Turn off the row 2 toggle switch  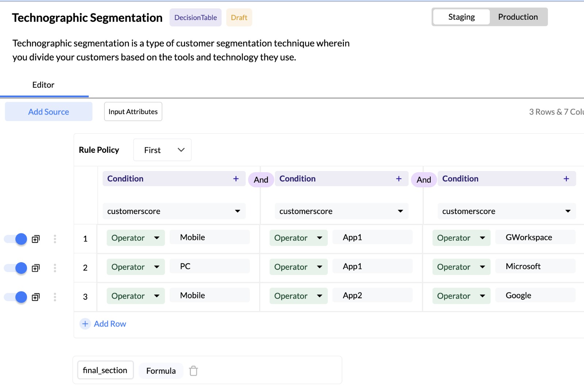(x=16, y=268)
